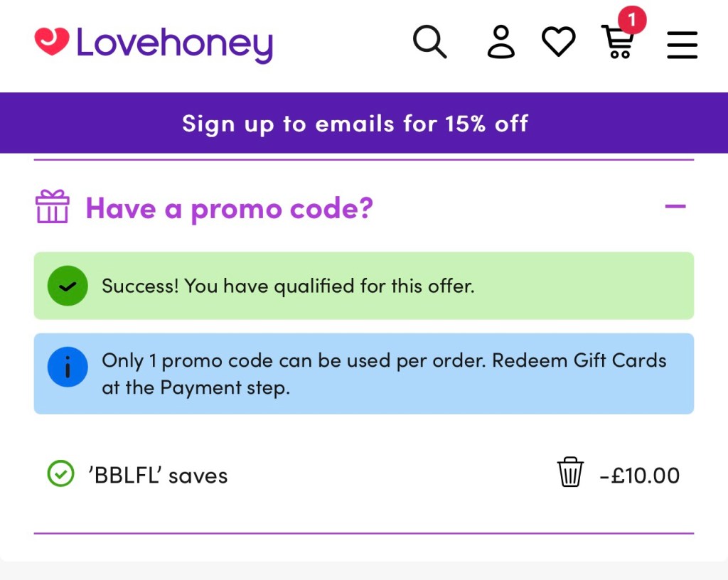The height and width of the screenshot is (580, 728).
Task: Click the Have a promo code heading
Action: coord(227,208)
